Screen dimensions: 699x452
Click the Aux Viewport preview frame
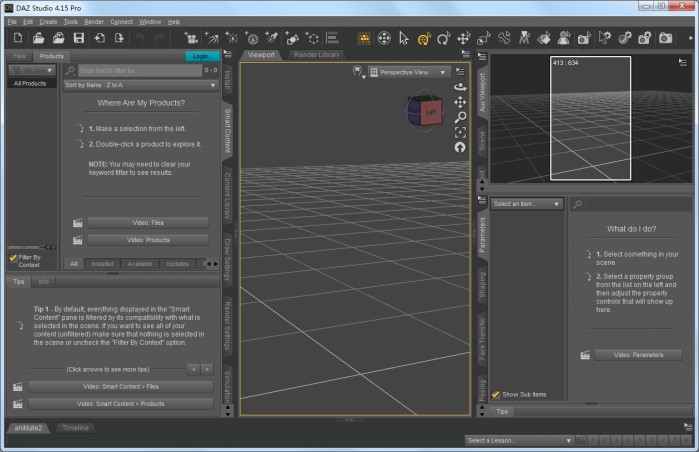(x=590, y=118)
